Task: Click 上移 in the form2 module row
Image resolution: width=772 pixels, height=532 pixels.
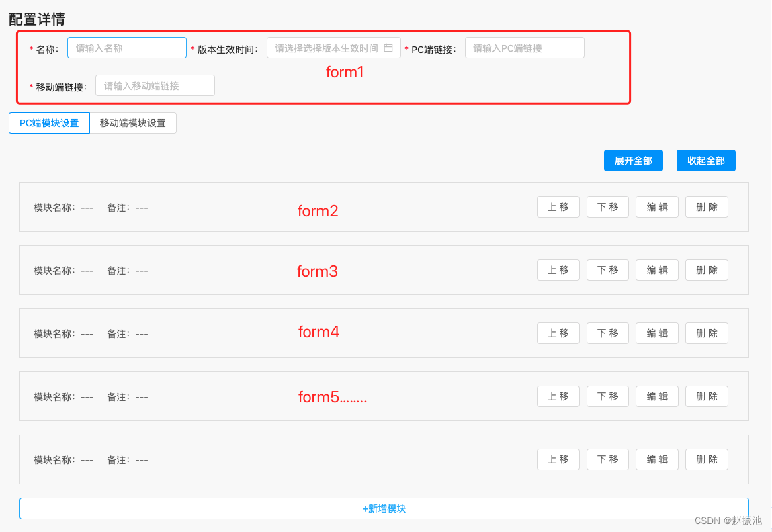Action: pos(558,207)
